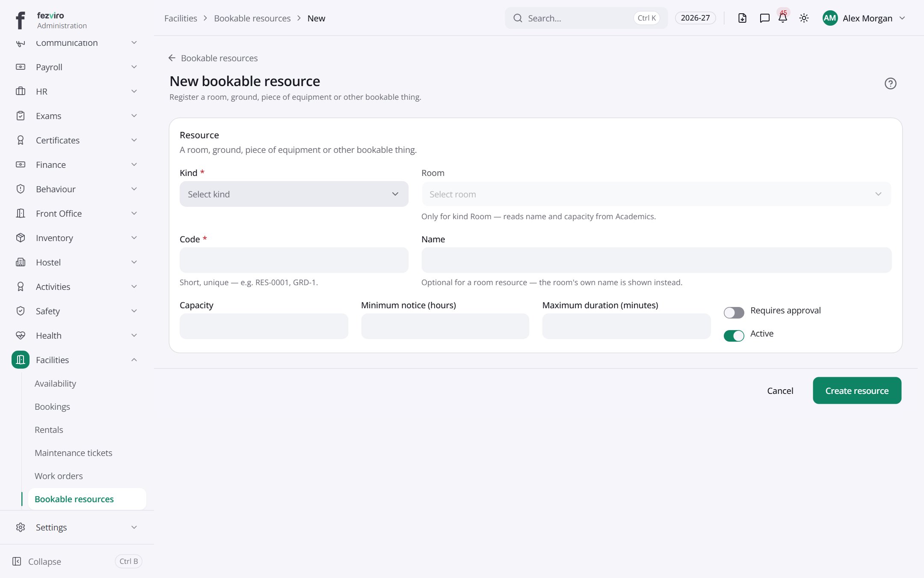The height and width of the screenshot is (578, 924).
Task: Click the Inventory box icon
Action: click(x=21, y=238)
